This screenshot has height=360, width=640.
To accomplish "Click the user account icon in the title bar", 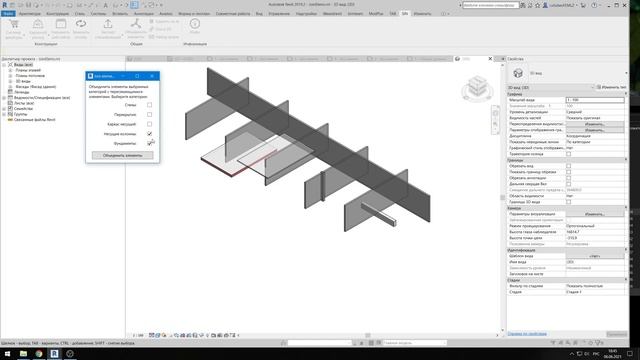I will tap(545, 5).
